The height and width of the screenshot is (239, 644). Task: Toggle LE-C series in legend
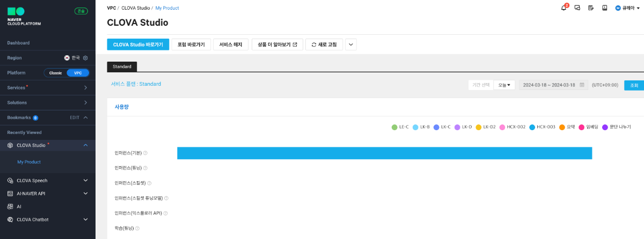400,127
